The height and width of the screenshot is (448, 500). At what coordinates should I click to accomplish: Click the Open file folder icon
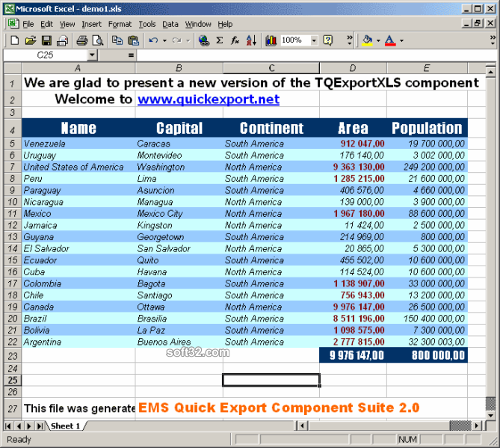coord(31,40)
